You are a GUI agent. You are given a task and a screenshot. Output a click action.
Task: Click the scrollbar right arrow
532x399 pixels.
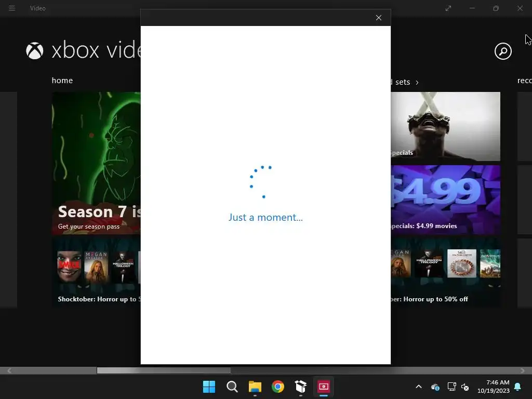(523, 370)
